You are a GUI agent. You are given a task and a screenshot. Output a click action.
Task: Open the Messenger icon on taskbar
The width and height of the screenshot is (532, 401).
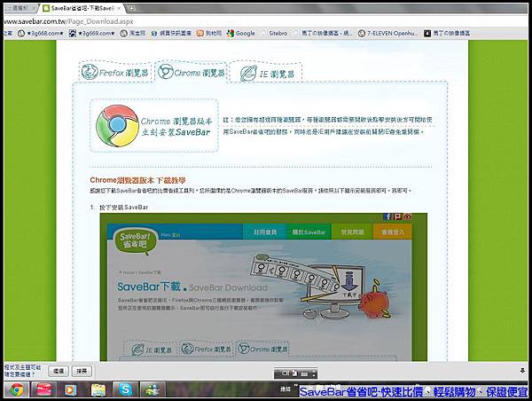pyautogui.click(x=153, y=389)
